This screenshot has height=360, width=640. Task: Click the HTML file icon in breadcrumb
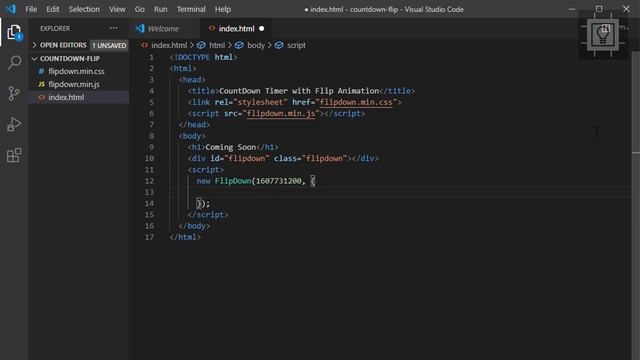[x=144, y=45]
